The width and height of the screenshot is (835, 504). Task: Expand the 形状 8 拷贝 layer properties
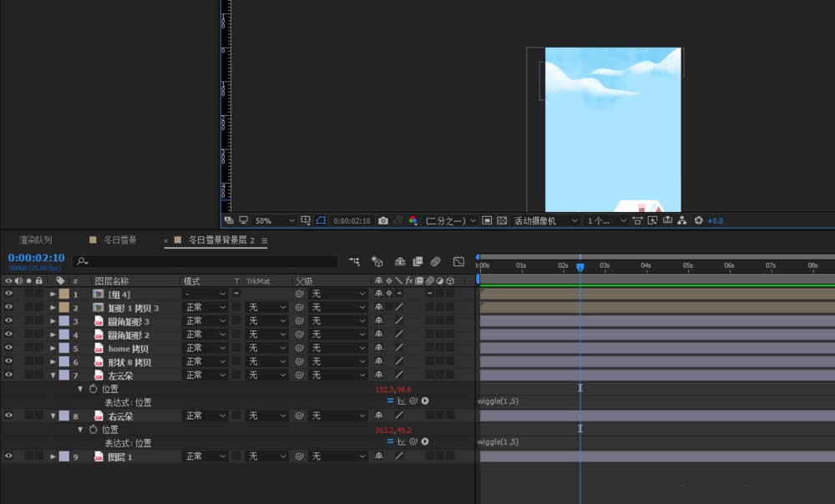coord(53,361)
